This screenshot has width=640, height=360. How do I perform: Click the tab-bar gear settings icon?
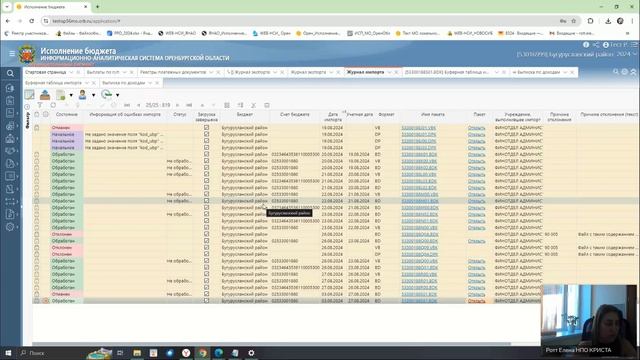point(624,72)
